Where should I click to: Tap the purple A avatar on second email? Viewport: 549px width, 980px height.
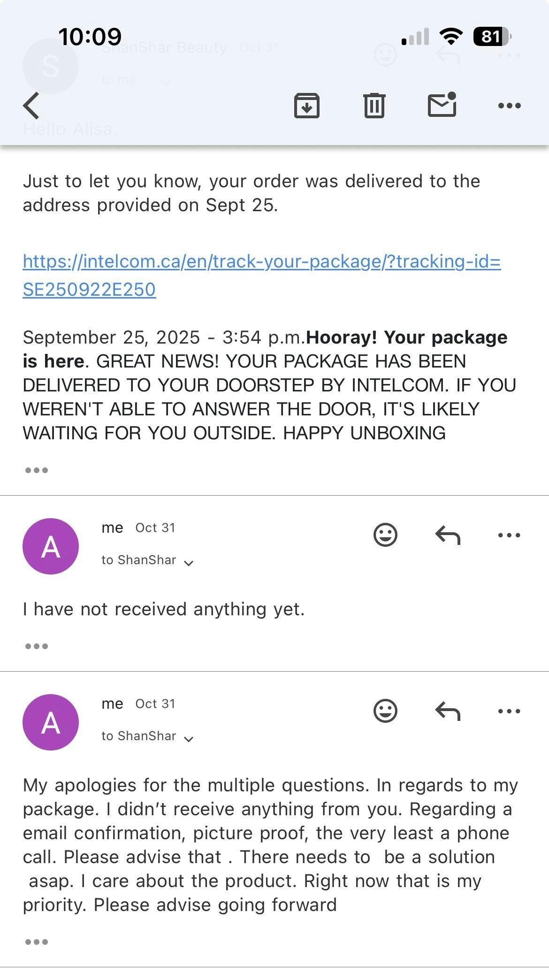click(51, 722)
